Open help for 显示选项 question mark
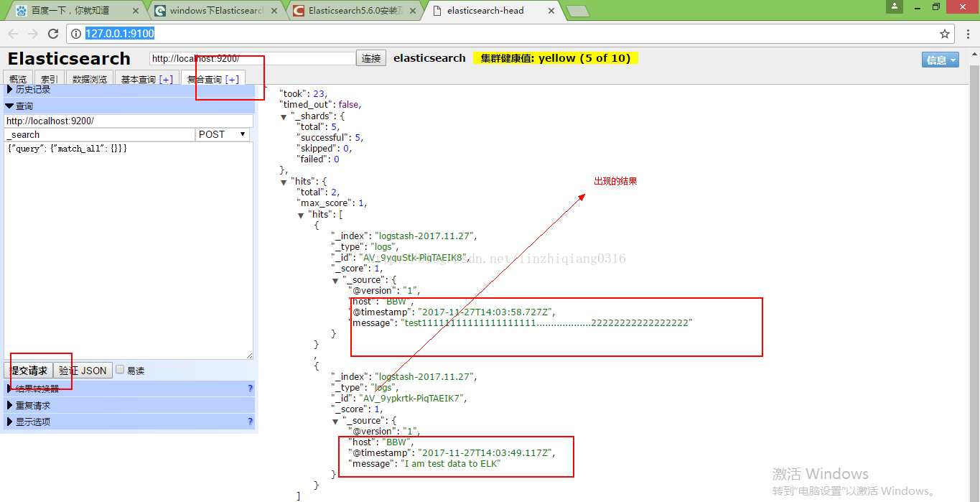 point(250,422)
